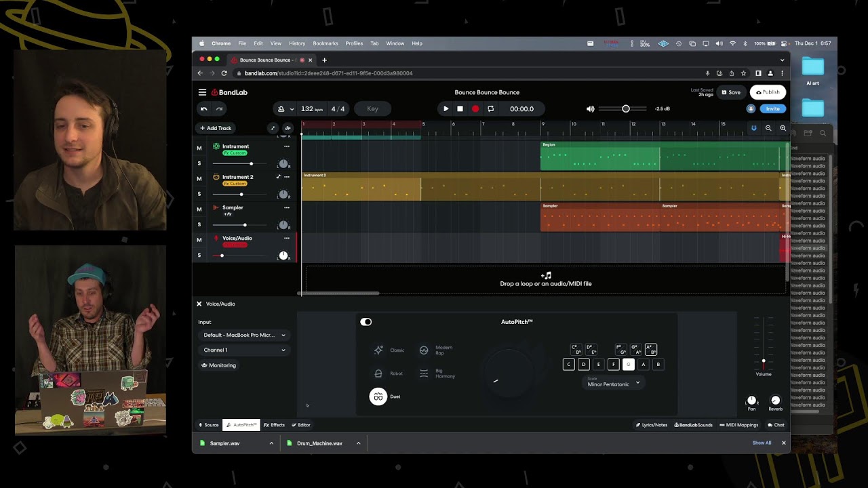
Task: Open the BandLab Sounds panel
Action: click(x=693, y=425)
